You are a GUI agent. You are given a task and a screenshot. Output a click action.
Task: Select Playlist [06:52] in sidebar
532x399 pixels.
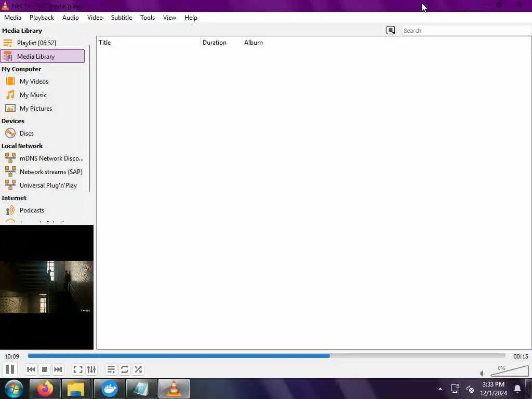43,43
